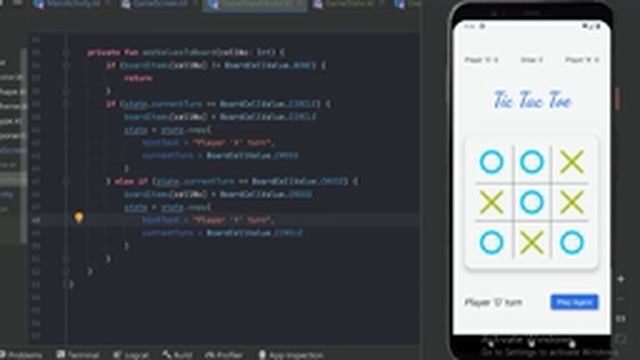640x360 pixels.
Task: Click Play Again button in emulator
Action: coord(574,302)
